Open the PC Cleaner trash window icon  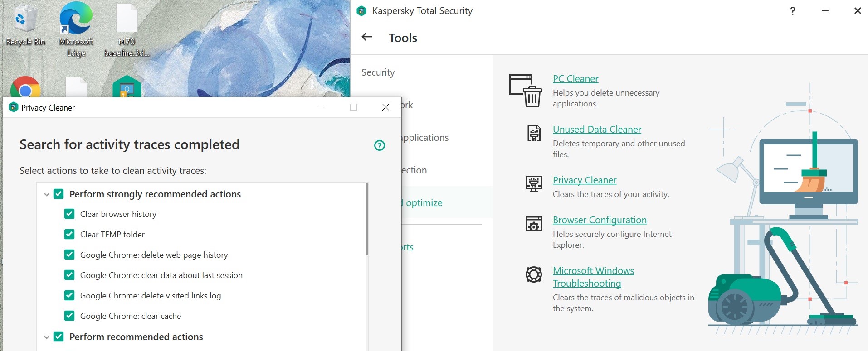pyautogui.click(x=526, y=91)
